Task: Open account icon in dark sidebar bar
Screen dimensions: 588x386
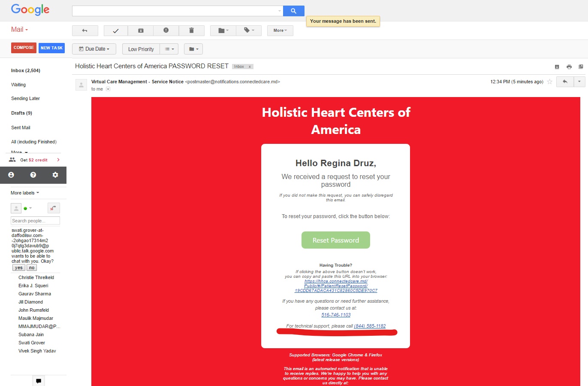Action: (x=11, y=175)
